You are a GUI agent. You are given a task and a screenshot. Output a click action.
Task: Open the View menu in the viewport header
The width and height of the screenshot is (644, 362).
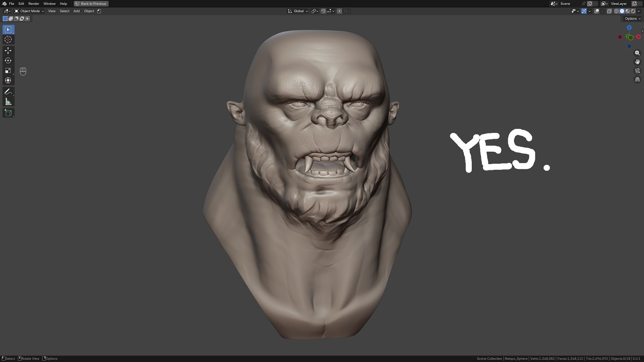[x=52, y=11]
